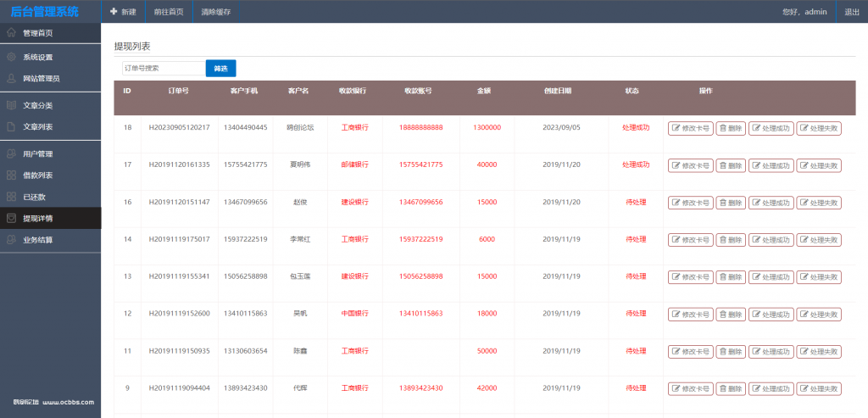The height and width of the screenshot is (418, 868).
Task: Click 前往首页 in the top bar
Action: [x=169, y=12]
